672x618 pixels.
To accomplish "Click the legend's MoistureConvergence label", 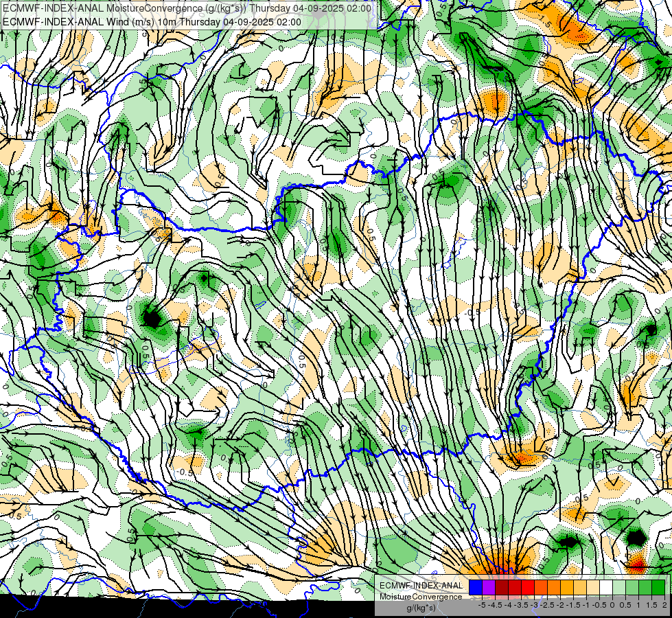I will point(421,597).
